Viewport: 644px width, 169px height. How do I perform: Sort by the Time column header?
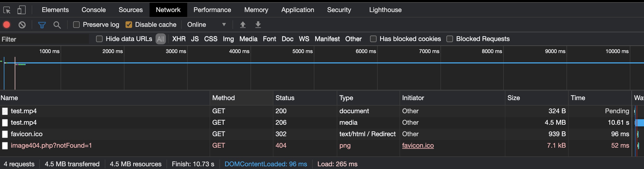600,98
